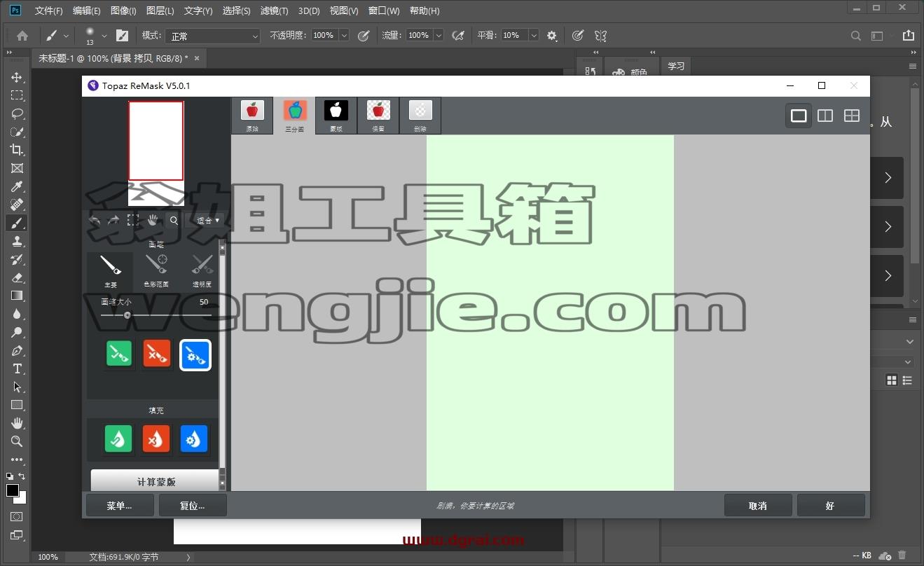
Task: Click the 取消 cancel button
Action: 758,506
